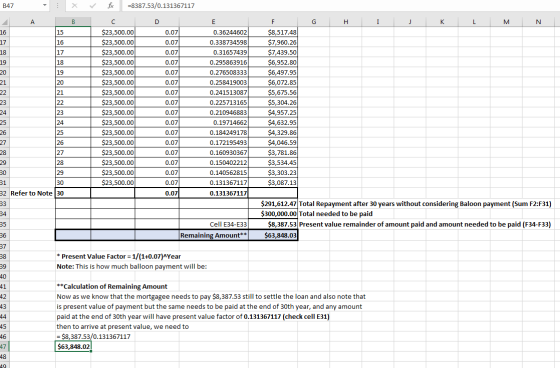This screenshot has width=560, height=368.
Task: Click cell with factor 0.338734598
Action: (x=214, y=42)
